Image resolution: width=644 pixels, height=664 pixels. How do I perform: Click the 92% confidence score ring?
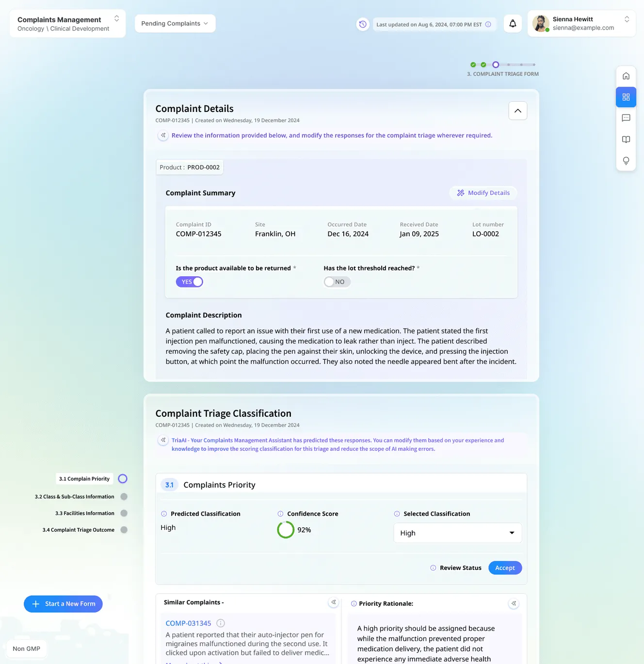point(286,530)
